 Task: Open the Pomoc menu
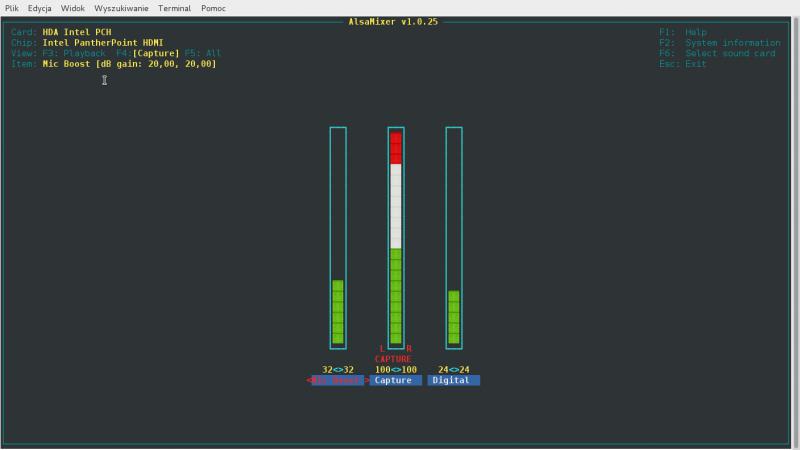tap(213, 7)
